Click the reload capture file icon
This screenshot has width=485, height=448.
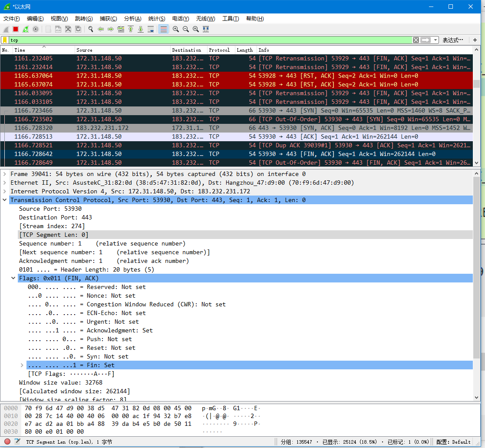(x=78, y=29)
